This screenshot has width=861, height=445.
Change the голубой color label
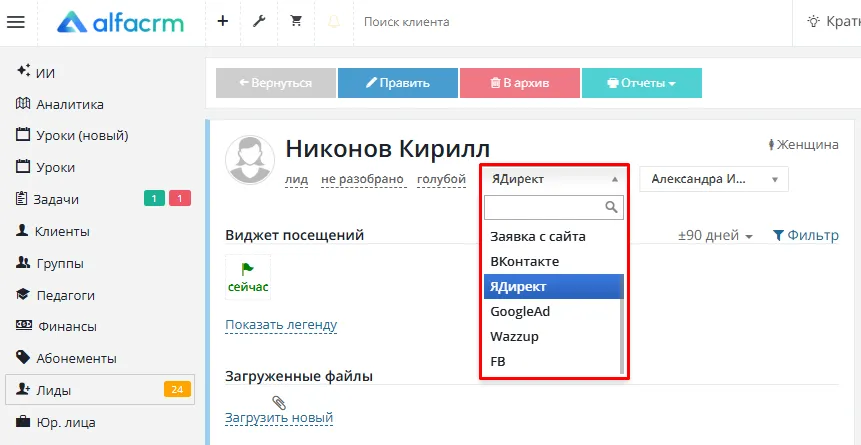click(x=441, y=180)
